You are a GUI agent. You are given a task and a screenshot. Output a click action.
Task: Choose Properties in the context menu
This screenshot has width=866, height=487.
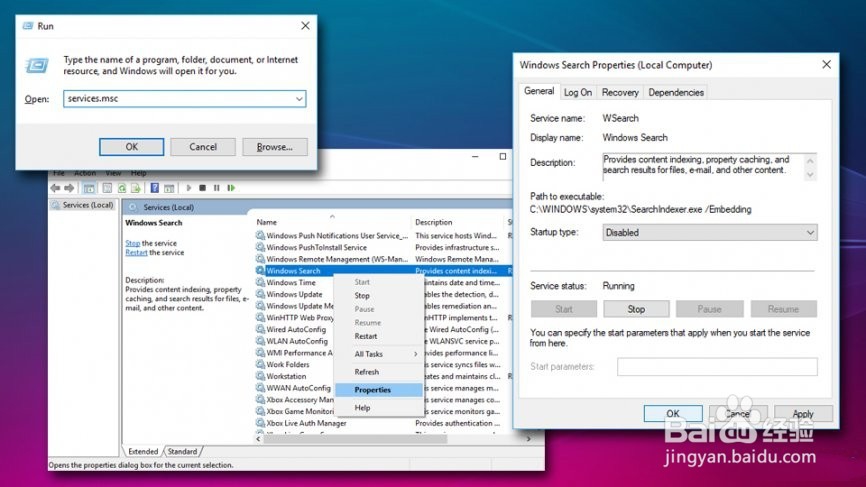379,390
